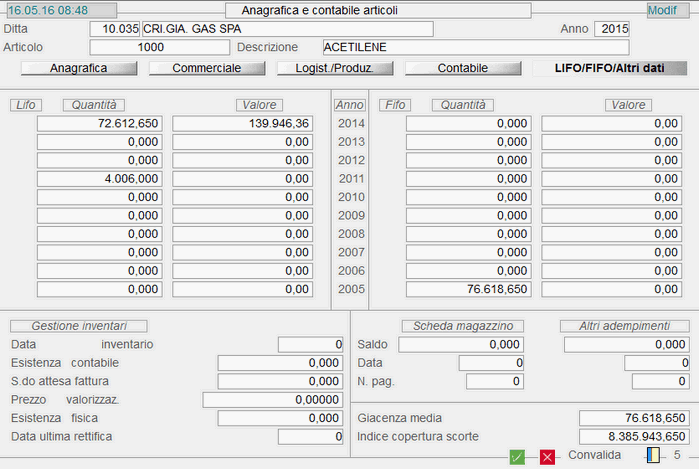The height and width of the screenshot is (469, 699).
Task: Click the Modif button in title bar
Action: (x=663, y=10)
